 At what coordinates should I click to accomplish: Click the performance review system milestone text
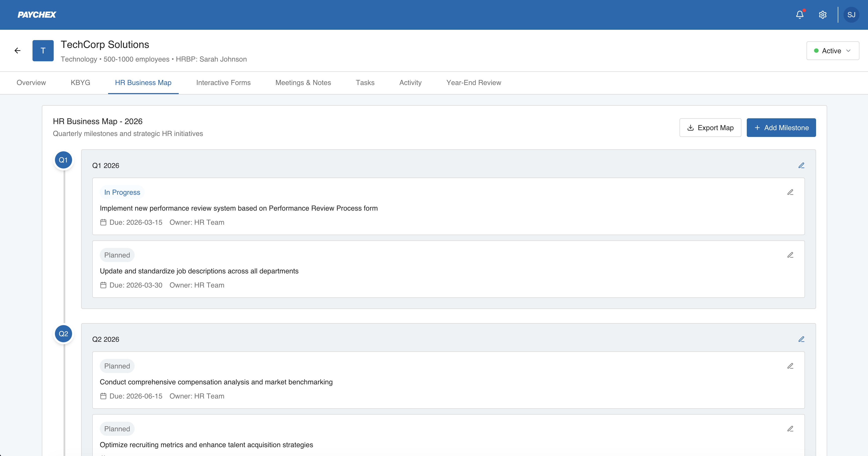239,208
